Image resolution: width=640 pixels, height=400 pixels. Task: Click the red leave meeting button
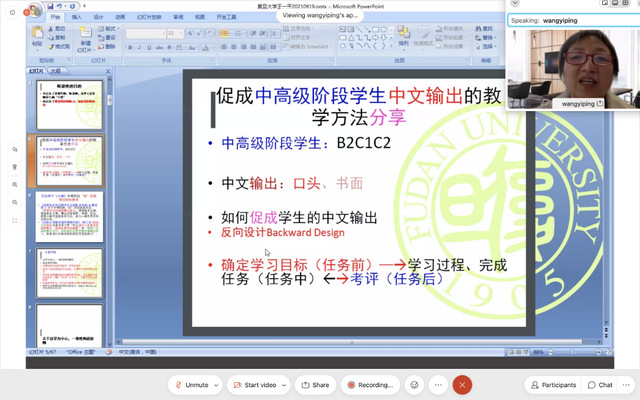coord(462,385)
